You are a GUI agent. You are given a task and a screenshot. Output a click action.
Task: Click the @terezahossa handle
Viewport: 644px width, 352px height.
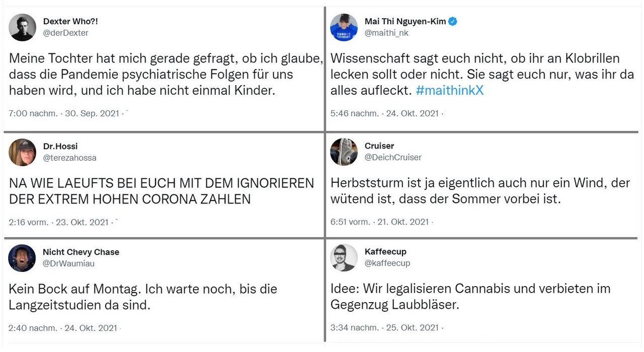click(70, 158)
